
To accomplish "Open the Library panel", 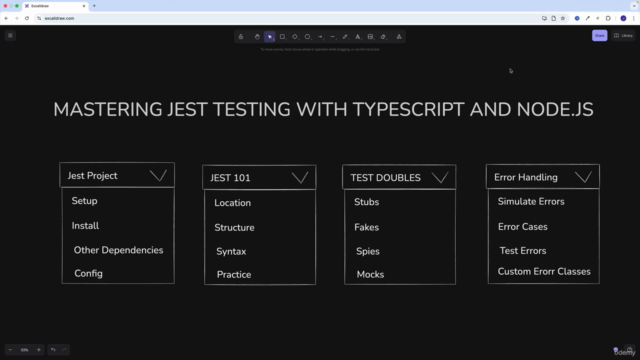I will point(623,36).
